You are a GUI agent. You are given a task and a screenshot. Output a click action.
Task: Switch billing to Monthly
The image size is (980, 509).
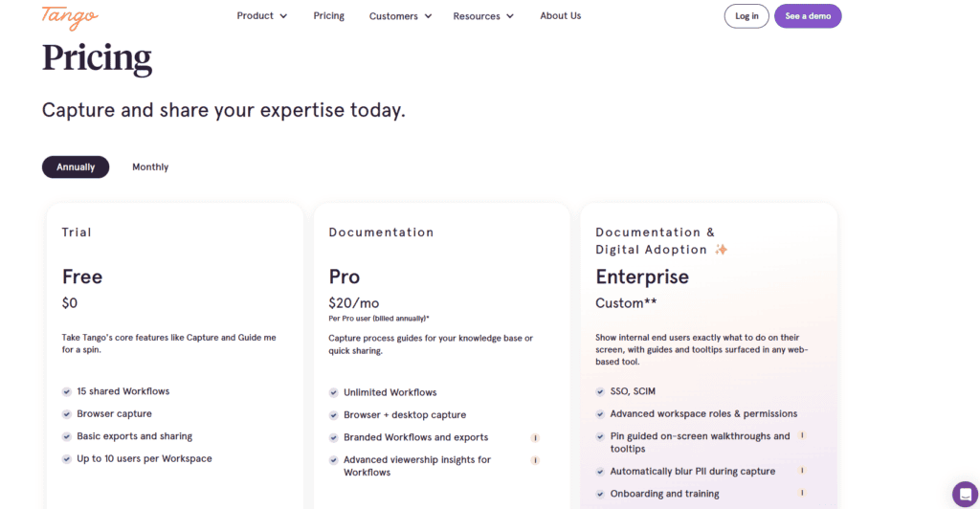(150, 166)
